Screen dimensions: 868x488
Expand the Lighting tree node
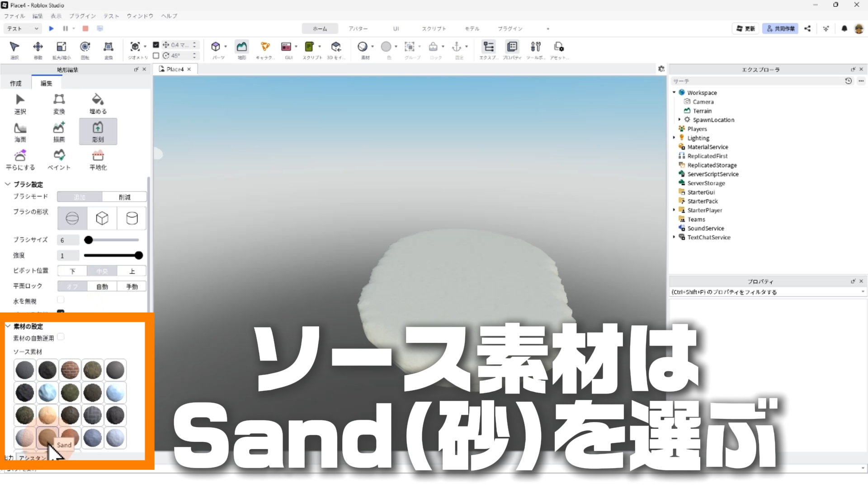click(x=674, y=138)
